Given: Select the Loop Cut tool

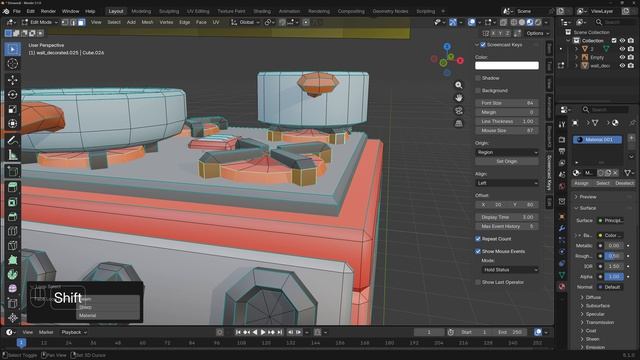Looking at the screenshot, I should [x=12, y=231].
